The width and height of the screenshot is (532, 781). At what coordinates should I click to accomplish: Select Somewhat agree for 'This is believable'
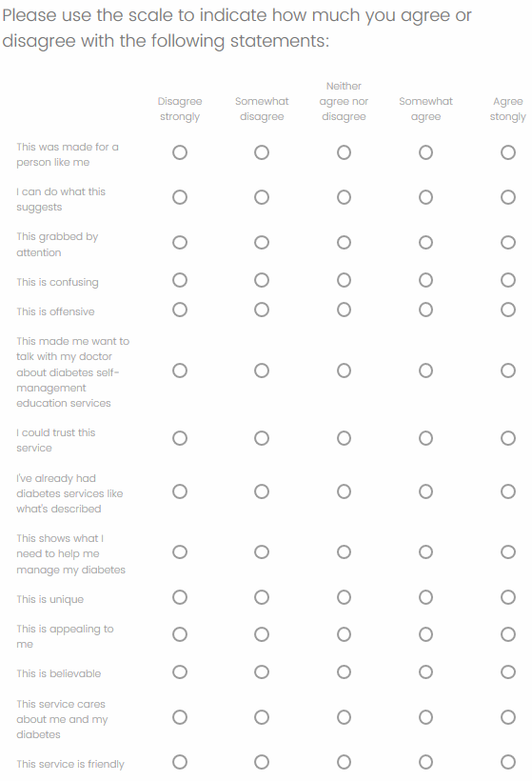425,671
